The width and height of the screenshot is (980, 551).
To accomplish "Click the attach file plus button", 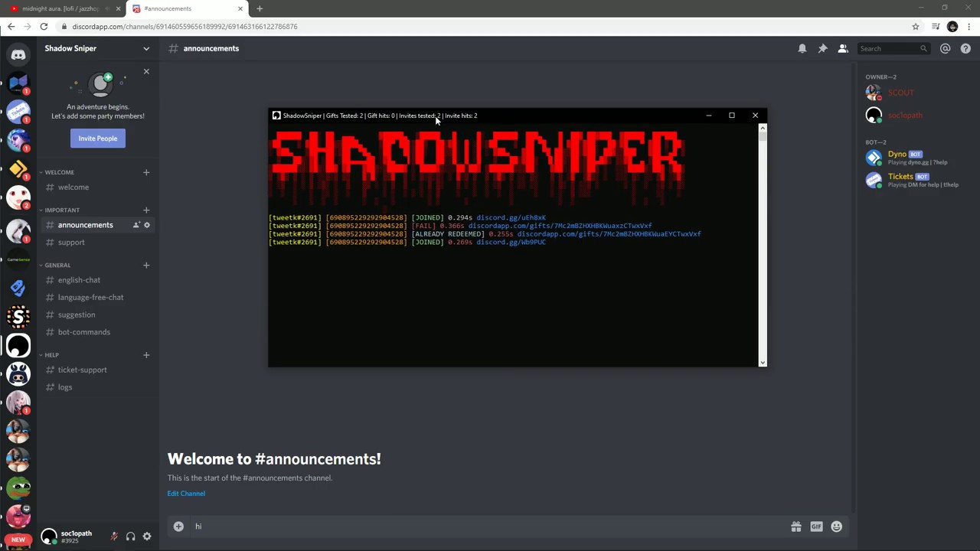I will point(178,527).
